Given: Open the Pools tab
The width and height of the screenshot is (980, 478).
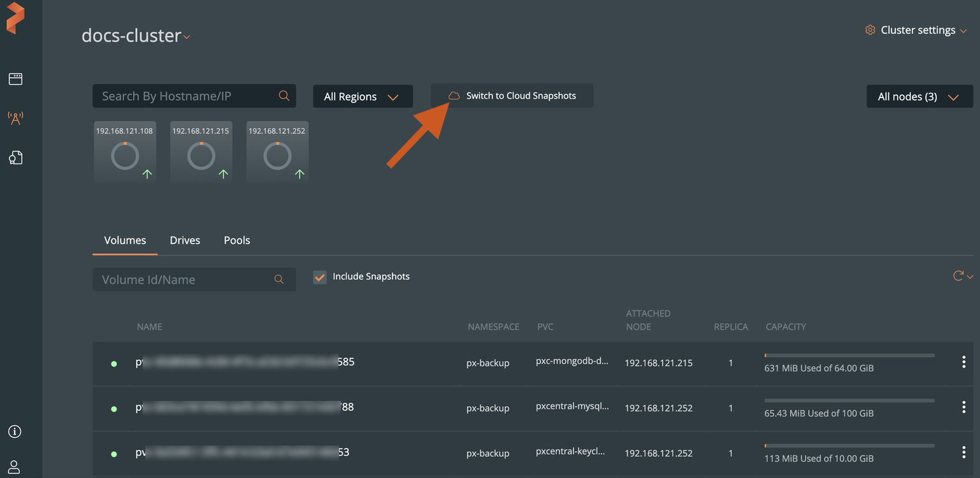Looking at the screenshot, I should 236,240.
